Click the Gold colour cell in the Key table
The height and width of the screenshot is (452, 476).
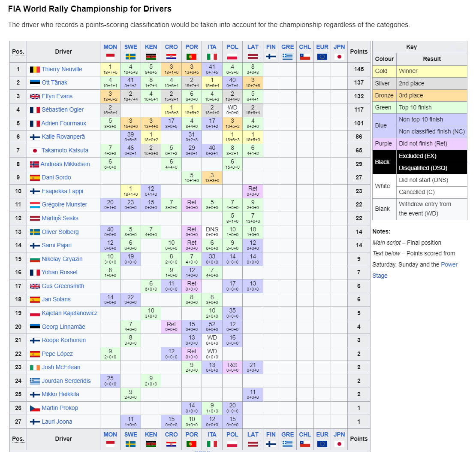384,71
